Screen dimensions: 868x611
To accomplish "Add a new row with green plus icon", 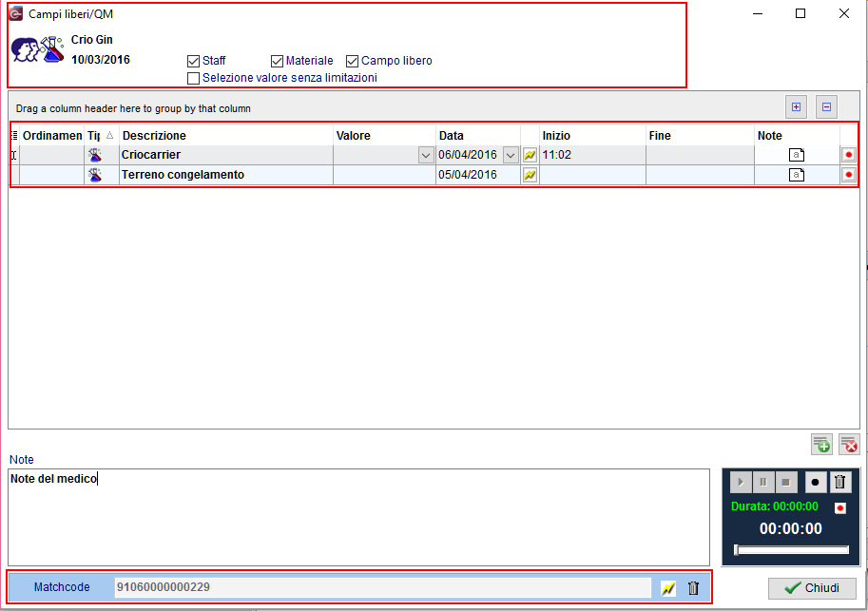I will [x=821, y=445].
